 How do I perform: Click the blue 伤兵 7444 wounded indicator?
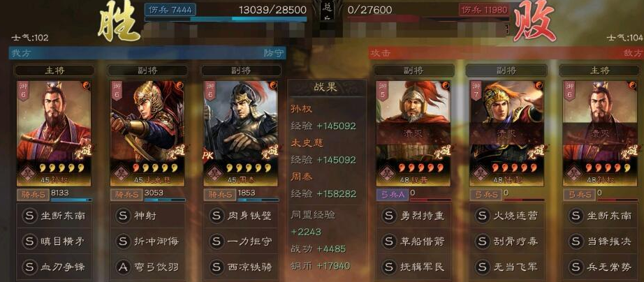coord(170,10)
